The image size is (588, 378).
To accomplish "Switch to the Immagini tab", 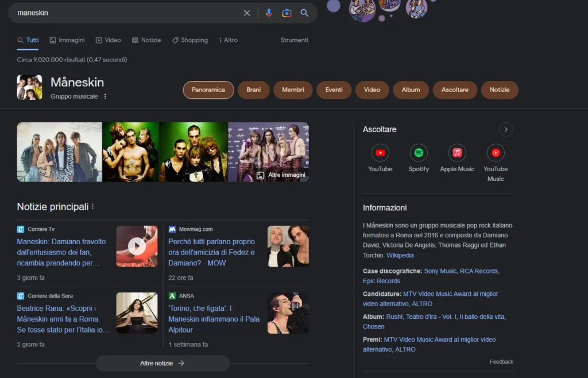I will click(67, 40).
